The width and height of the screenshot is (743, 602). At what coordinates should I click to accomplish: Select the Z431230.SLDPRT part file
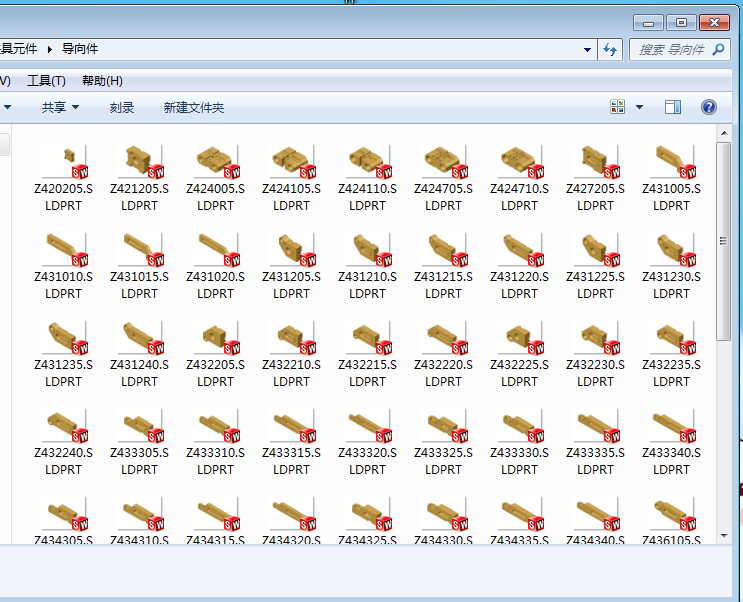click(x=671, y=266)
